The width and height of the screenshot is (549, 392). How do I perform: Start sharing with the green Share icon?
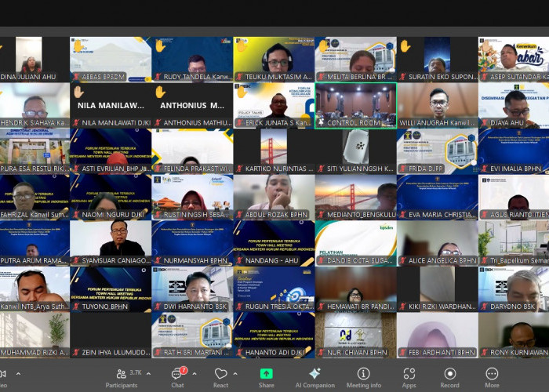click(266, 374)
